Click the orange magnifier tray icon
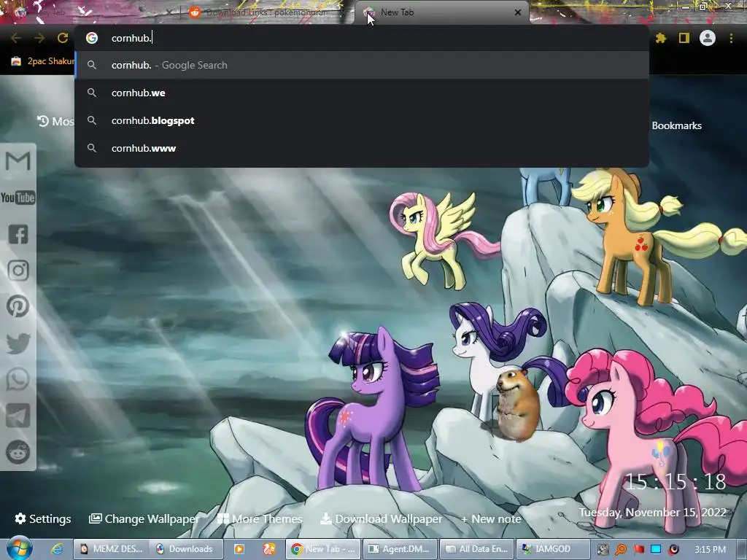This screenshot has width=747, height=560. (621, 549)
